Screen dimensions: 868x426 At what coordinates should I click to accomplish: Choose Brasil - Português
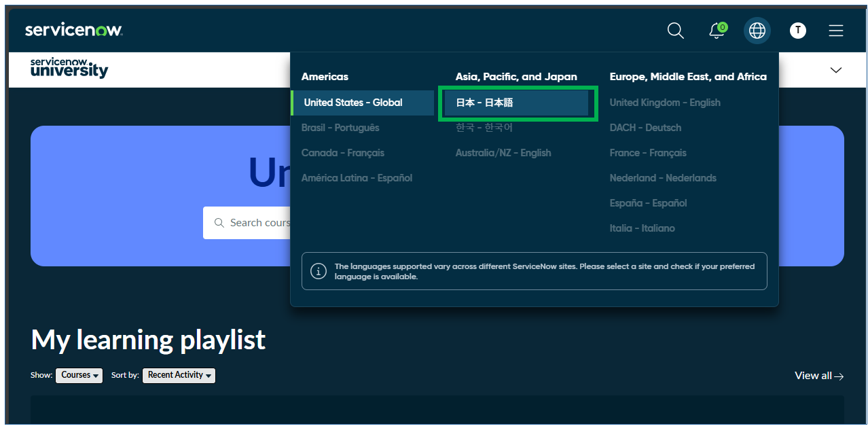340,128
